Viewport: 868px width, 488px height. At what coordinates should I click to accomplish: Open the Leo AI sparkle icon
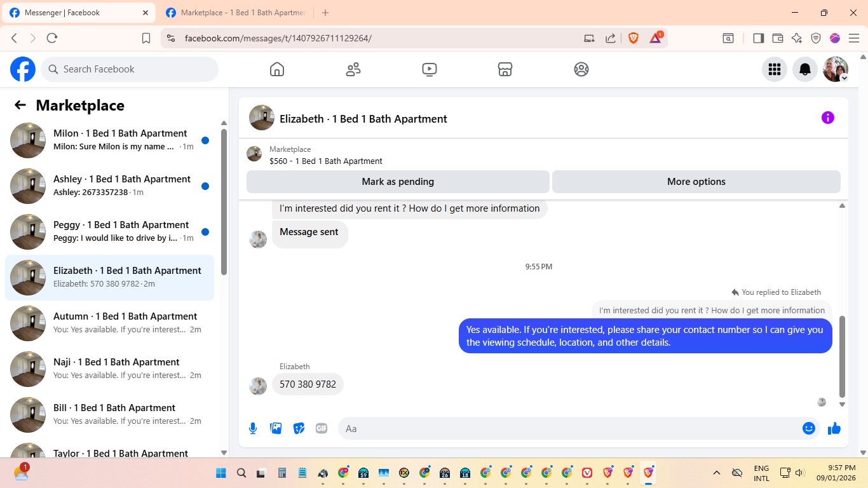point(797,38)
